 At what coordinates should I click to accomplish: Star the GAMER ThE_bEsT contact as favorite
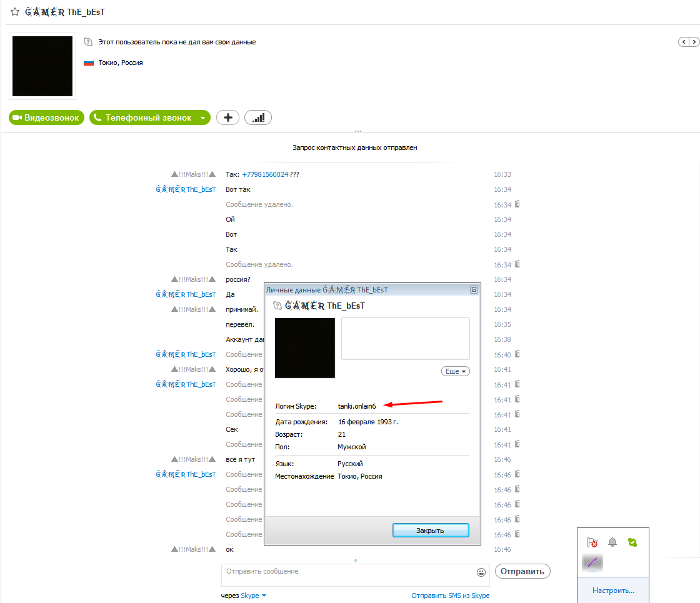click(15, 12)
